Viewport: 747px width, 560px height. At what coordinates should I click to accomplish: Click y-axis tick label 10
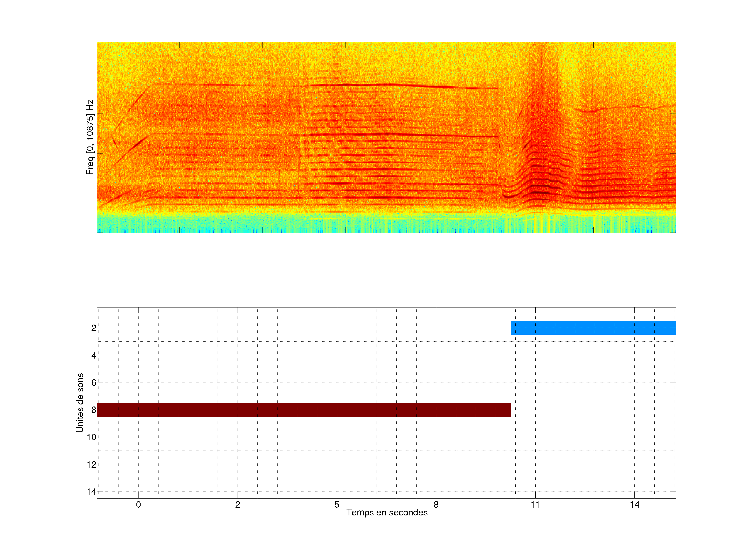coord(91,437)
